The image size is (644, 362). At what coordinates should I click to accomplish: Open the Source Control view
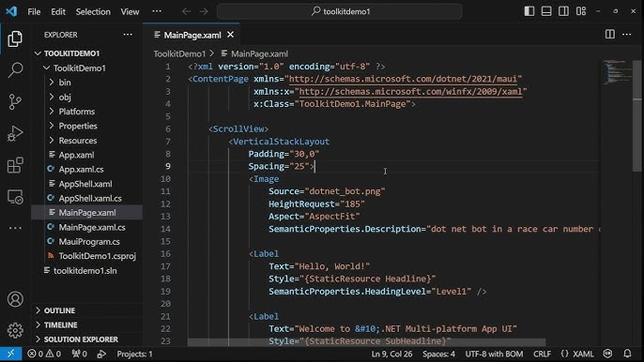coord(15,102)
